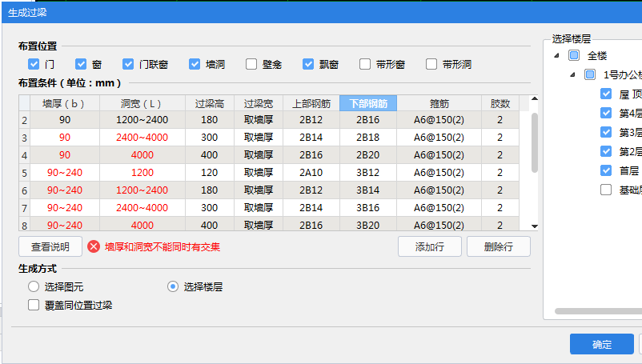
Task: Click 肢数 cell in row 3
Action: 500,138
